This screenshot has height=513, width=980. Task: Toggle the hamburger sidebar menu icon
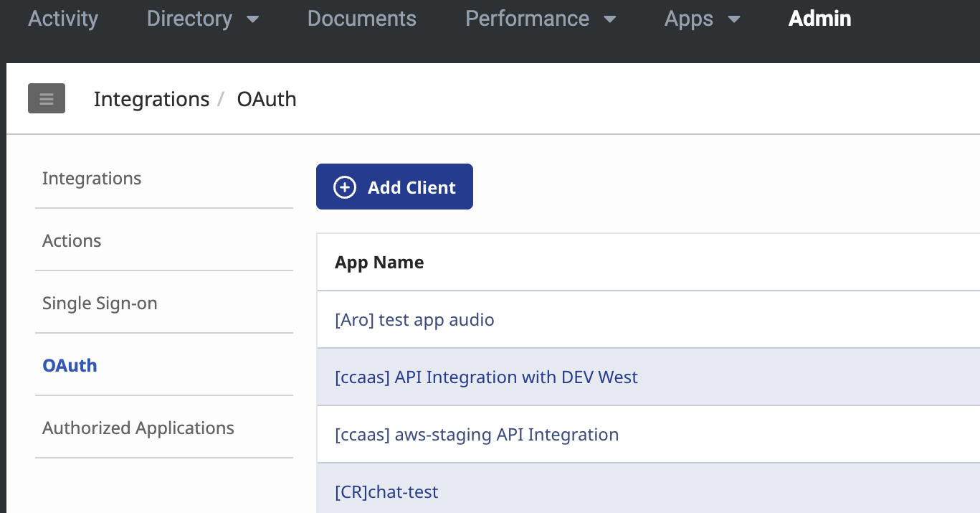point(47,99)
